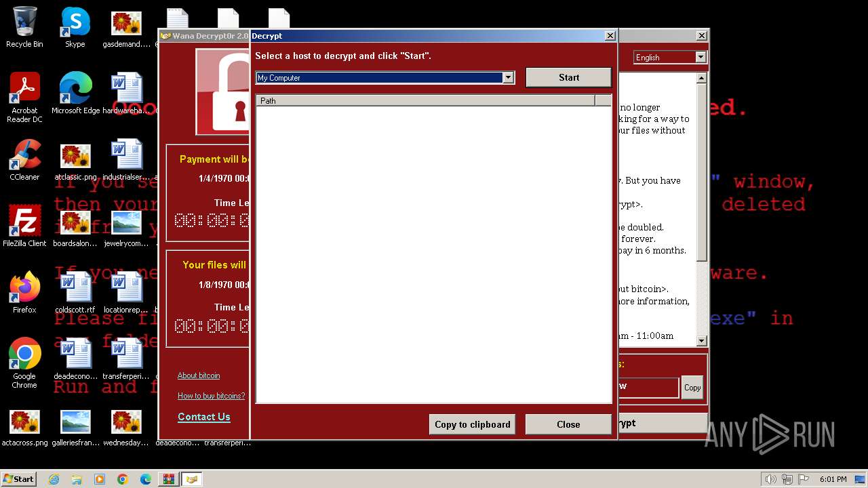
Task: Select the wednesday... image file icon
Action: [x=126, y=428]
